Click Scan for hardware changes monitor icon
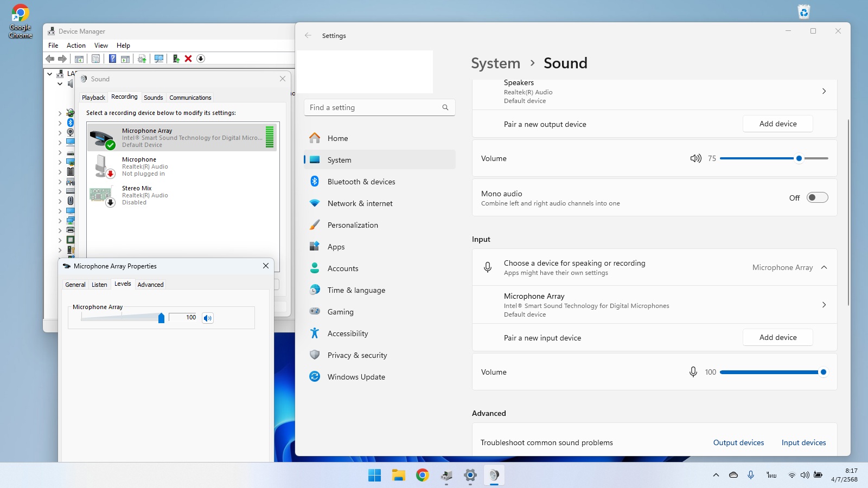The height and width of the screenshot is (488, 868). pos(159,59)
